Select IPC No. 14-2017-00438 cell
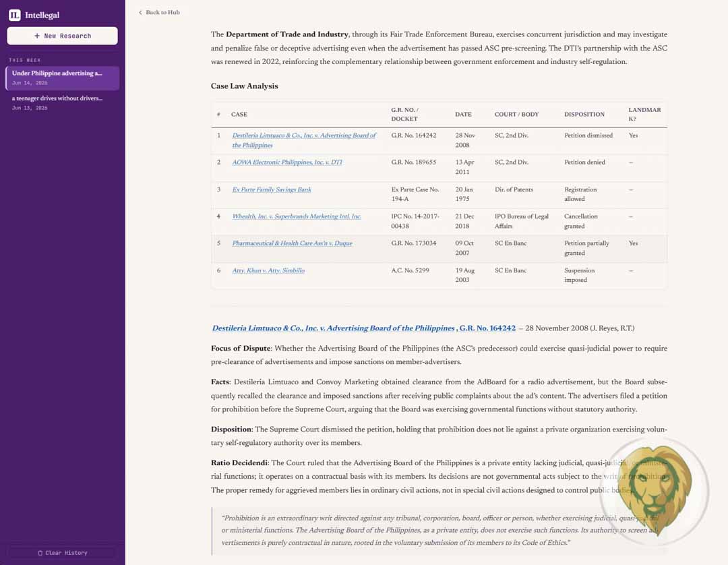The height and width of the screenshot is (565, 728). 415,221
